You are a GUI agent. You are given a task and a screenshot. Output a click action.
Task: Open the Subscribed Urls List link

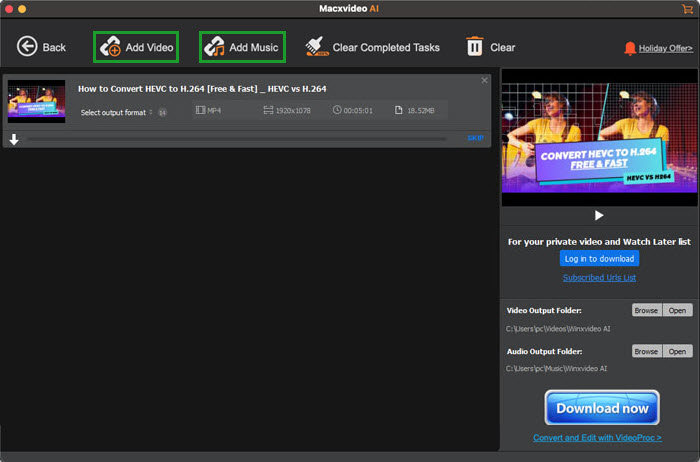tap(599, 278)
